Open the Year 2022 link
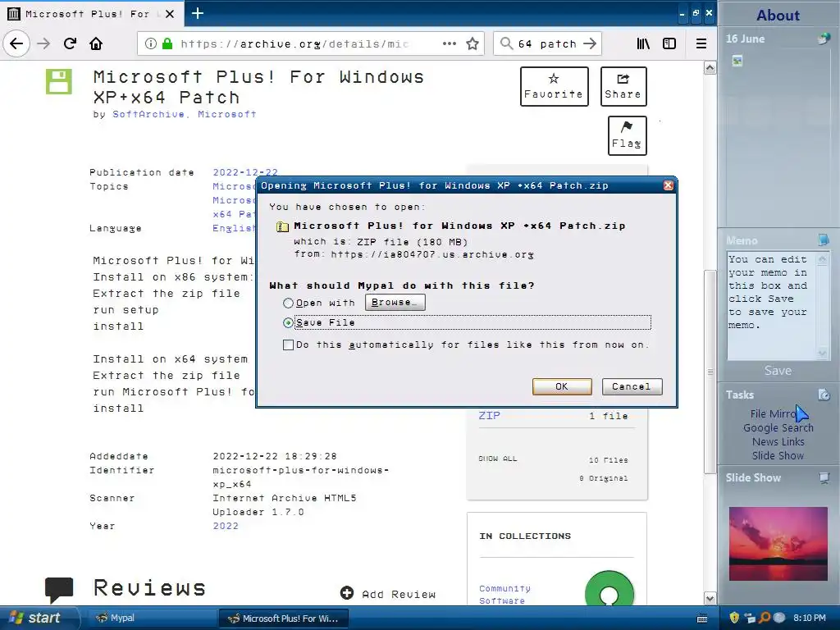This screenshot has height=630, width=840. [226, 526]
